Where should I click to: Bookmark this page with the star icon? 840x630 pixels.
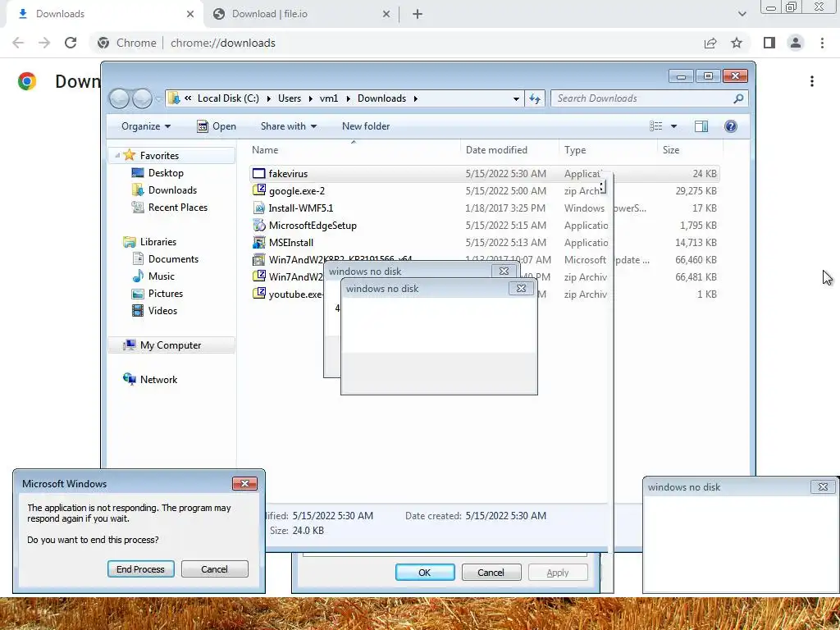(x=737, y=43)
